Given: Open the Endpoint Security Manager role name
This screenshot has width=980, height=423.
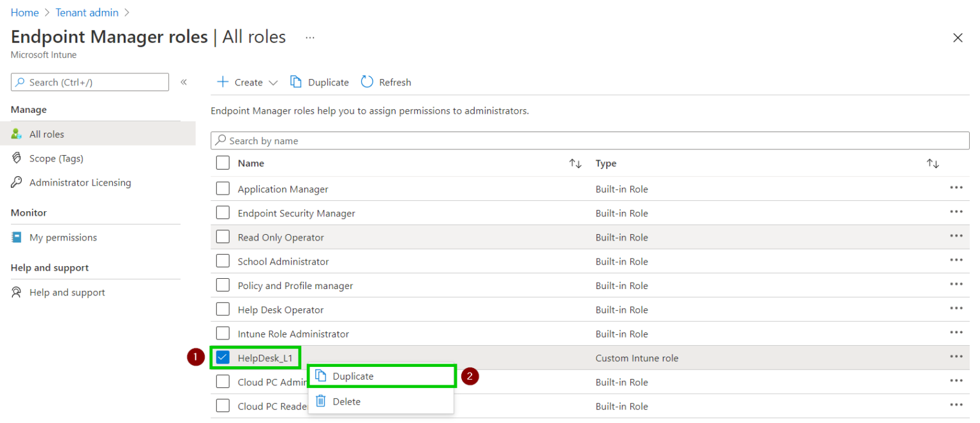Looking at the screenshot, I should click(297, 213).
